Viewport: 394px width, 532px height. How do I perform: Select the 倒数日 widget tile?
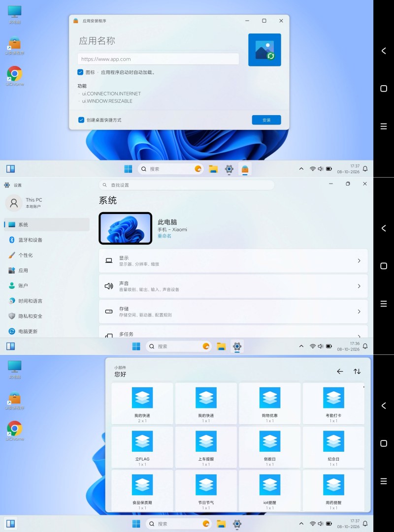tap(270, 447)
